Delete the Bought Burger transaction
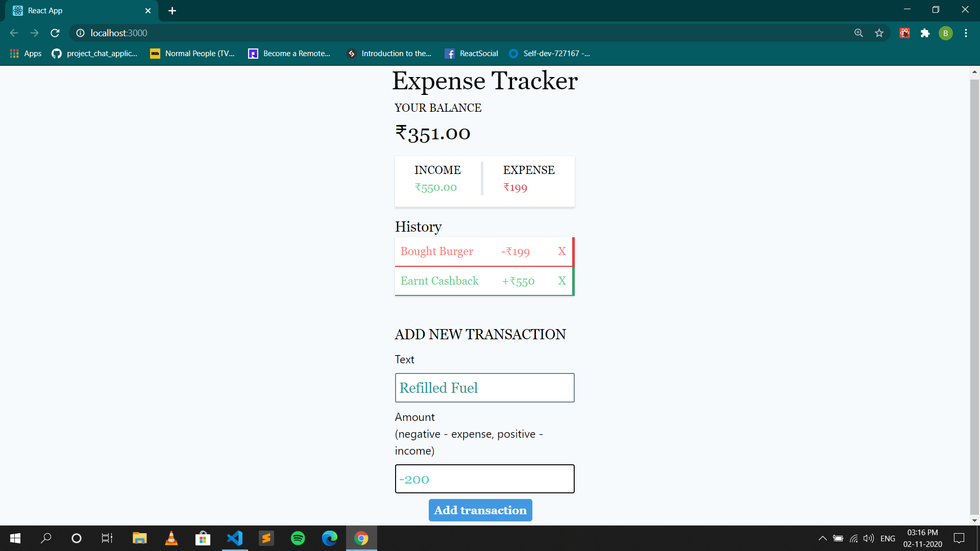The width and height of the screenshot is (980, 551). [562, 251]
